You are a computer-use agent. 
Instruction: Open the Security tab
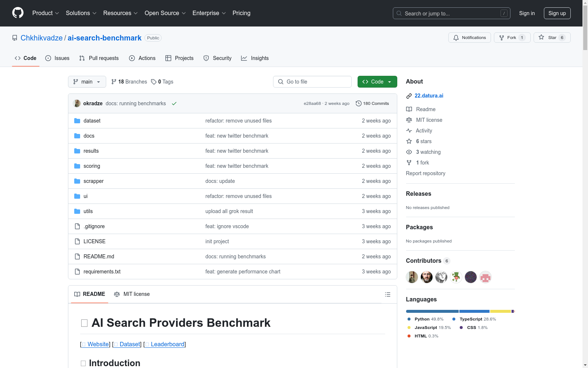218,58
